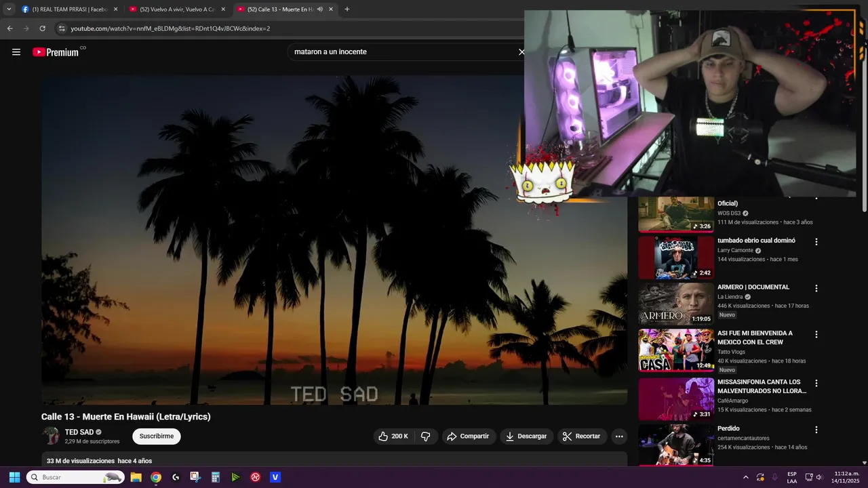Open a new browser tab with plus
868x488 pixels.
pos(347,9)
